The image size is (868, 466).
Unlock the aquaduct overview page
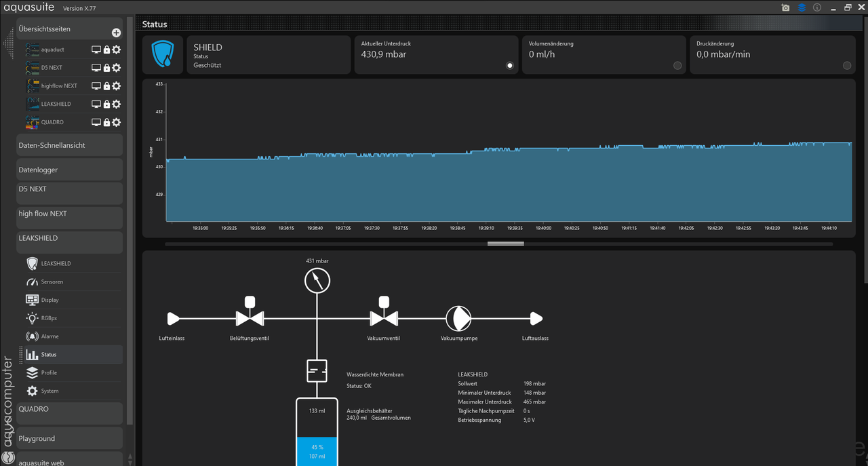(106, 50)
